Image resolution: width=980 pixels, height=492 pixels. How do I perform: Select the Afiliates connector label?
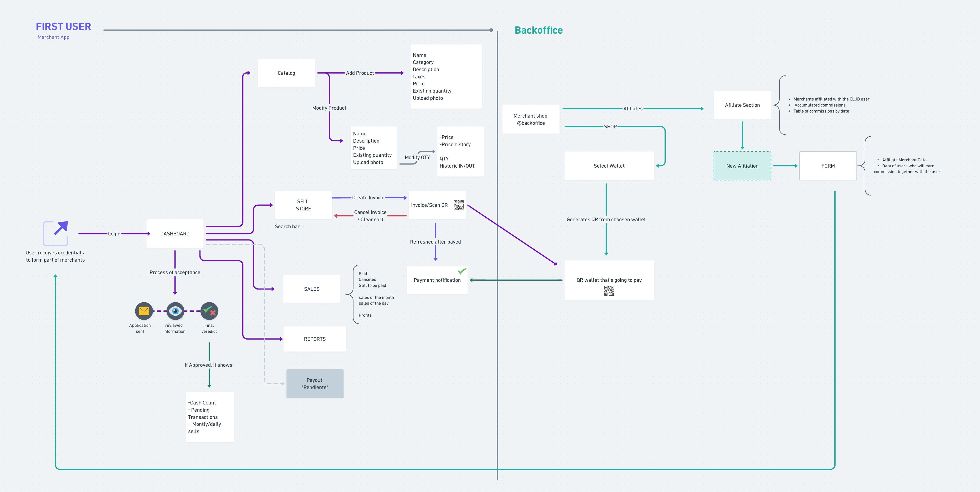[x=633, y=108]
